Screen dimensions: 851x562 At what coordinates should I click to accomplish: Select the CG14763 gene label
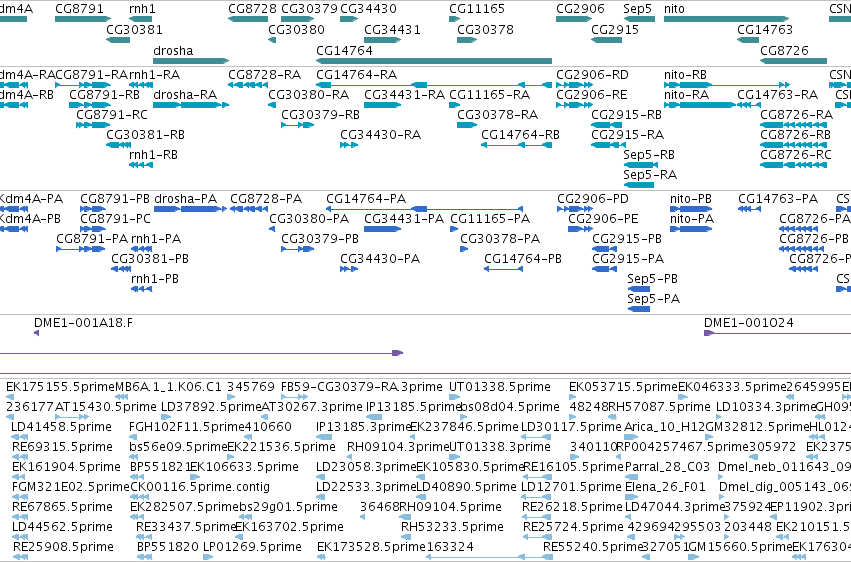pos(765,29)
